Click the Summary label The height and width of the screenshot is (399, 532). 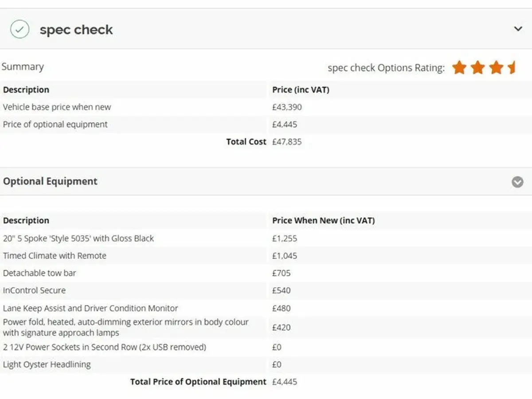(x=23, y=67)
